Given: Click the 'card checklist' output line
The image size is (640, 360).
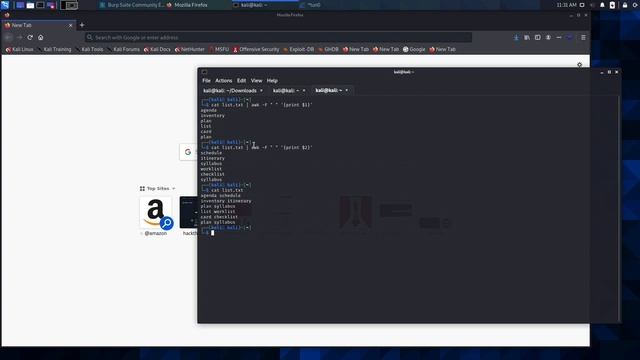Looking at the screenshot, I should 219,217.
